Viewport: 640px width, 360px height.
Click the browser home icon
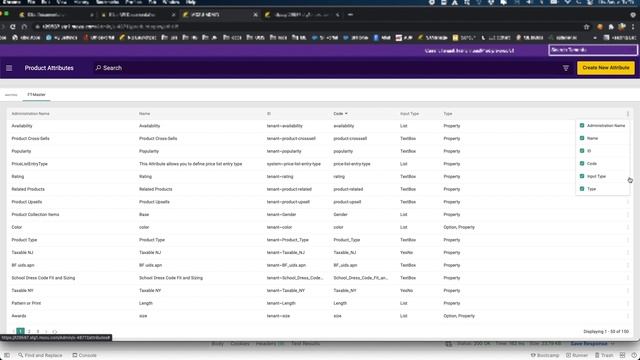click(24, 27)
